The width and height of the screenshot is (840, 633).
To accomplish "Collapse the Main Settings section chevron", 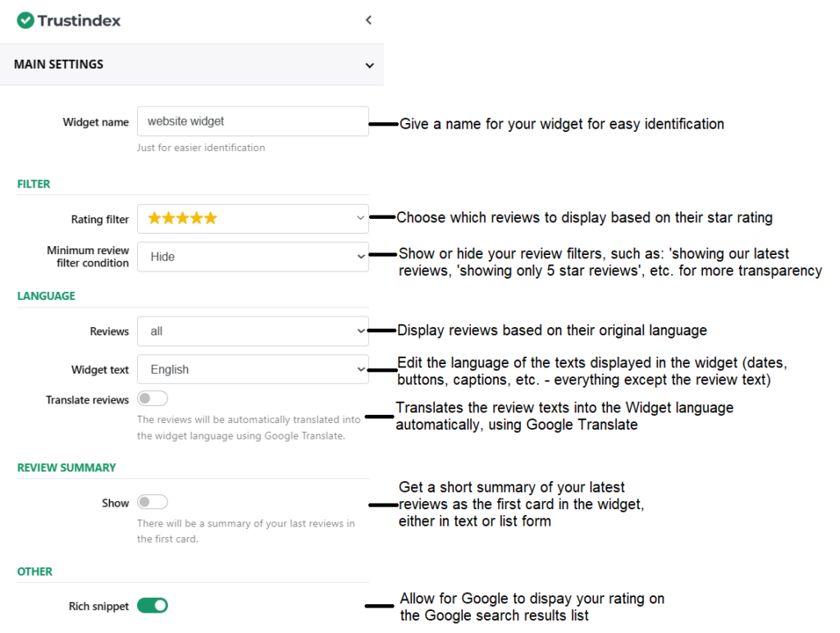I will click(x=369, y=65).
